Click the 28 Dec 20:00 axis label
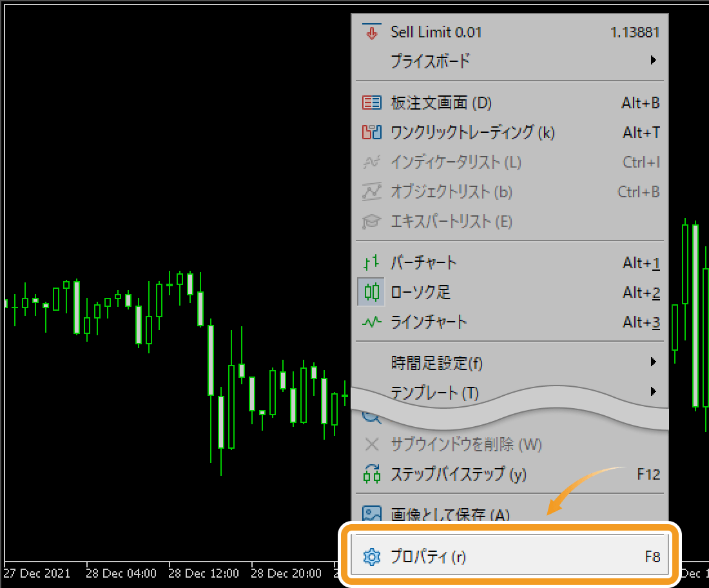709x588 pixels. (286, 574)
